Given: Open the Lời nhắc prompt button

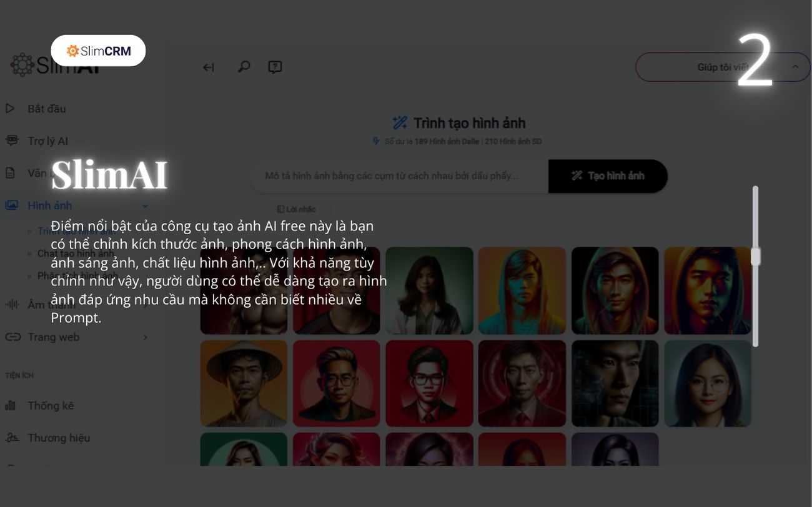Looking at the screenshot, I should 296,209.
